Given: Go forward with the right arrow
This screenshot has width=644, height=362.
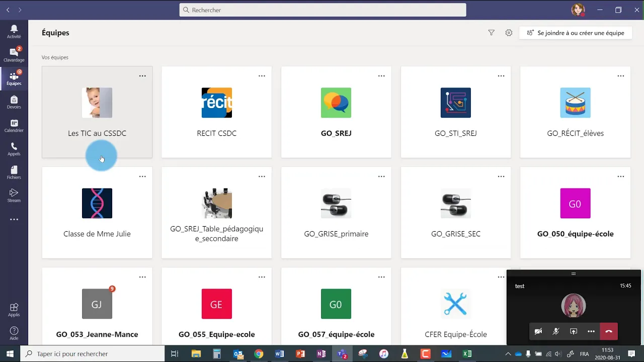Looking at the screenshot, I should pyautogui.click(x=20, y=10).
